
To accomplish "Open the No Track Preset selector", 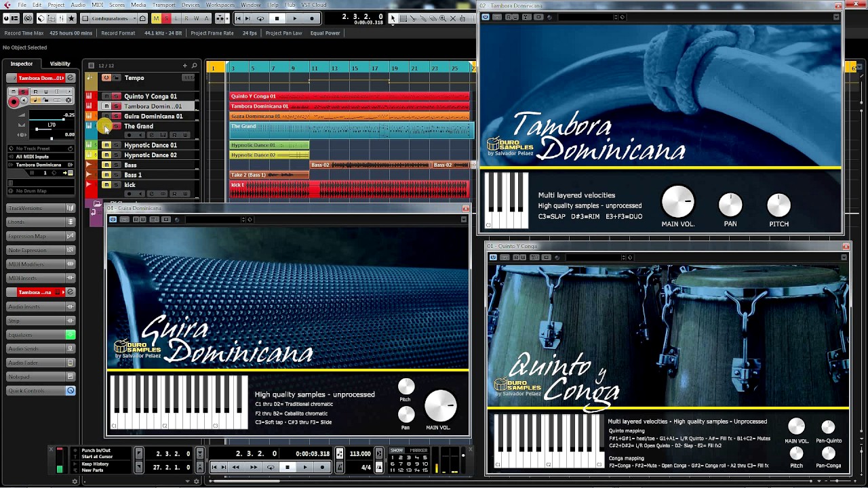I will coord(41,148).
